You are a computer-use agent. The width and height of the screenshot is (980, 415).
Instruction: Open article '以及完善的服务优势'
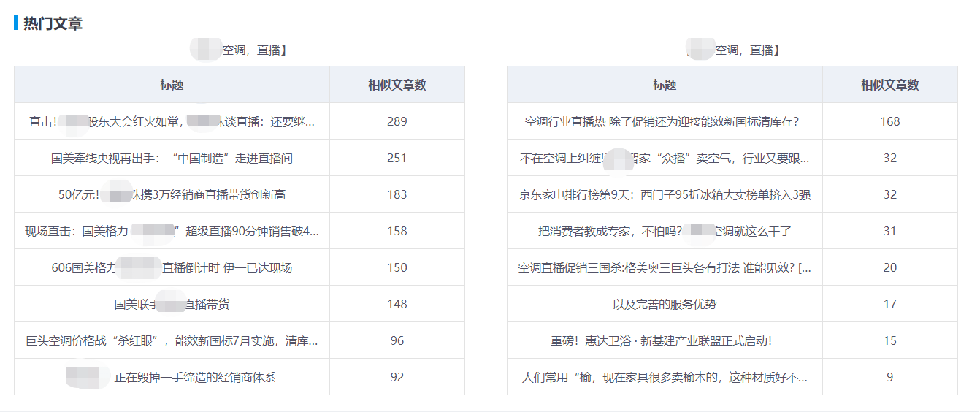(x=665, y=304)
